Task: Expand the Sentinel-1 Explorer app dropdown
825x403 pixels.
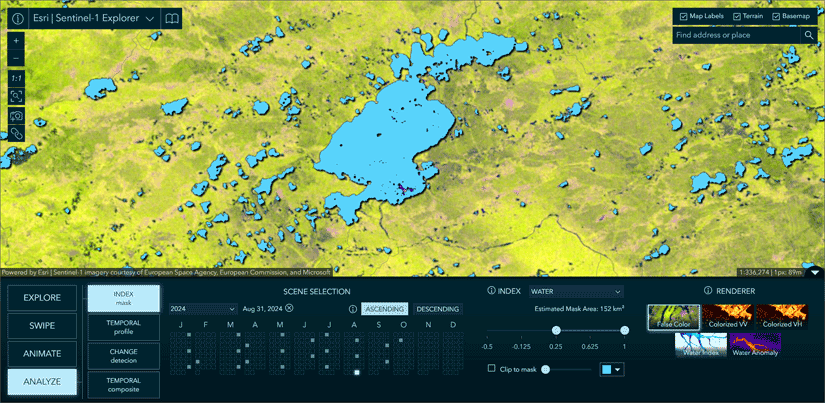Action: pyautogui.click(x=149, y=19)
